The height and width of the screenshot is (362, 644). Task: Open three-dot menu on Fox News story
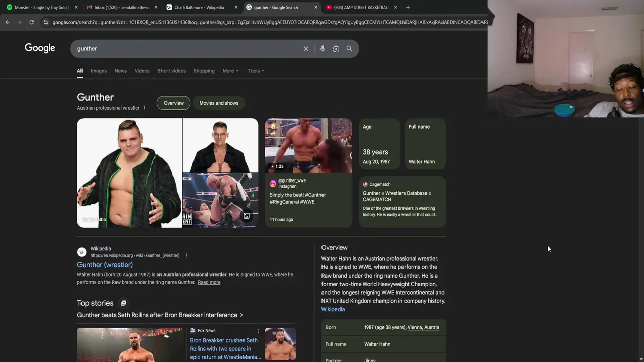(259, 331)
